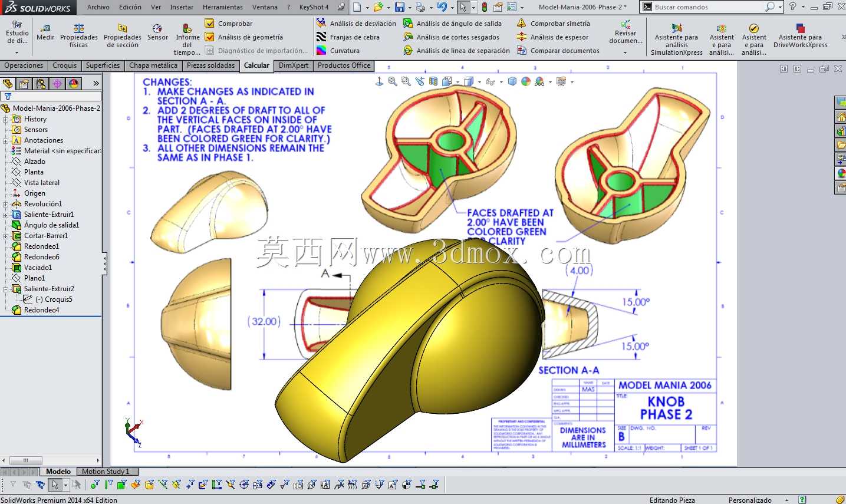Run Comprobar simetría
This screenshot has height=504, width=846.
pos(553,24)
